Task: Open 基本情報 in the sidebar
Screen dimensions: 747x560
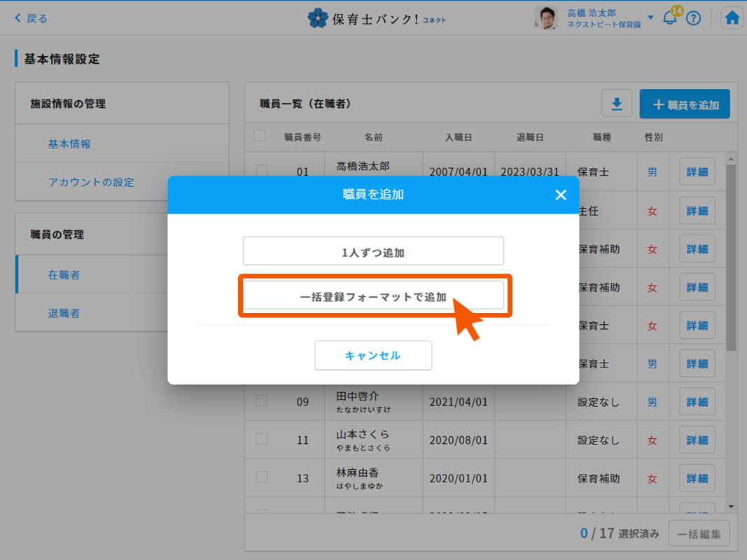Action: pyautogui.click(x=69, y=144)
